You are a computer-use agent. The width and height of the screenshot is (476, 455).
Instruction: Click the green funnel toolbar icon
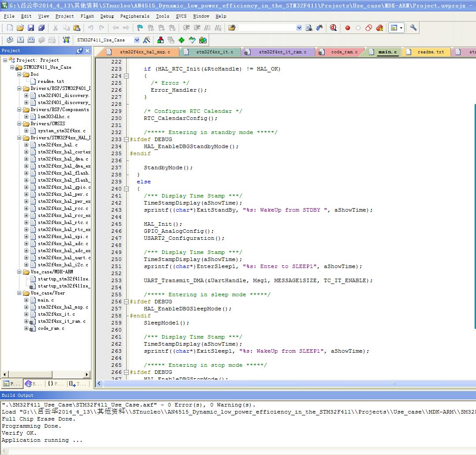192,40
